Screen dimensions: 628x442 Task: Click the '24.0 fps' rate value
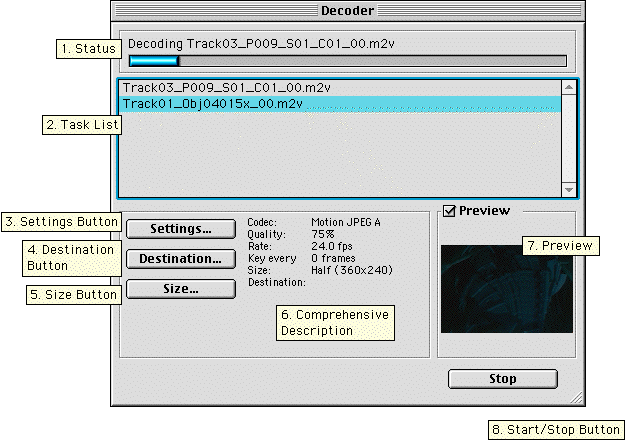click(332, 246)
